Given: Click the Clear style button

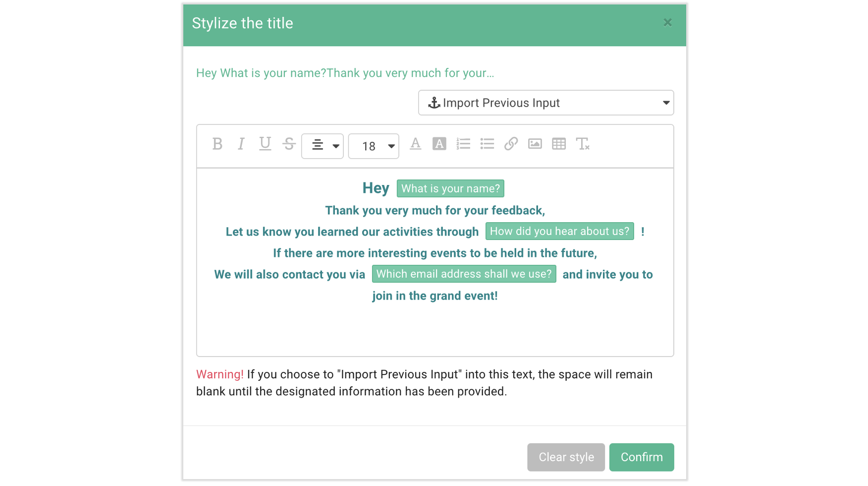Looking at the screenshot, I should pos(566,457).
